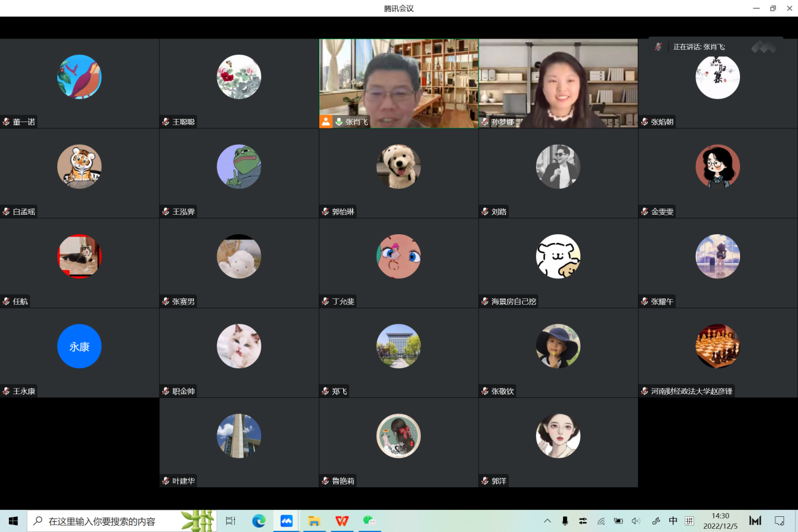Select the 河南财经政法大学赵彦锋 participant tile

pyautogui.click(x=717, y=353)
